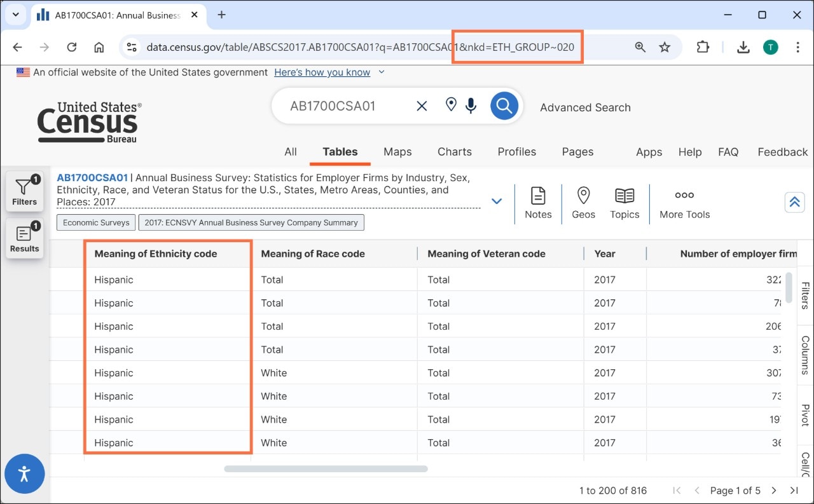Reload the current page
814x504 pixels.
[72, 47]
